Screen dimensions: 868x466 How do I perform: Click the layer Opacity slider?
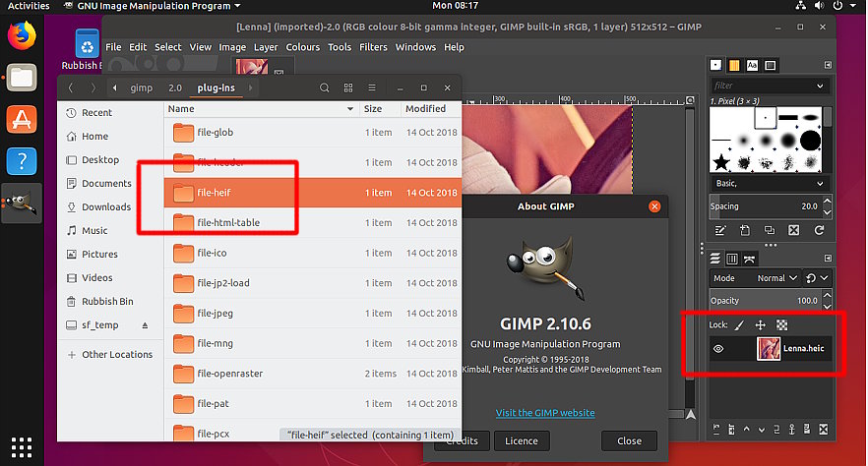point(764,301)
